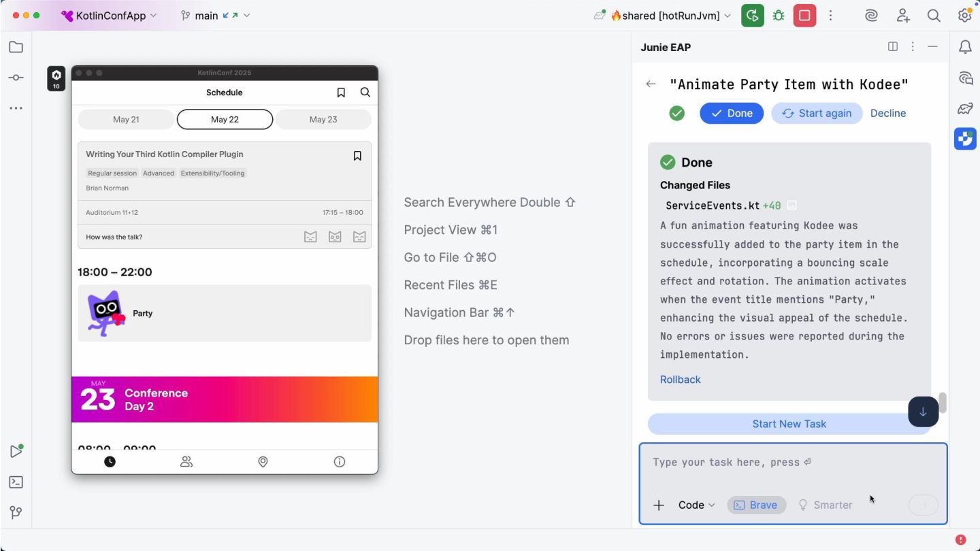The height and width of the screenshot is (551, 980).
Task: Rate the talk with the sad face
Action: 310,237
